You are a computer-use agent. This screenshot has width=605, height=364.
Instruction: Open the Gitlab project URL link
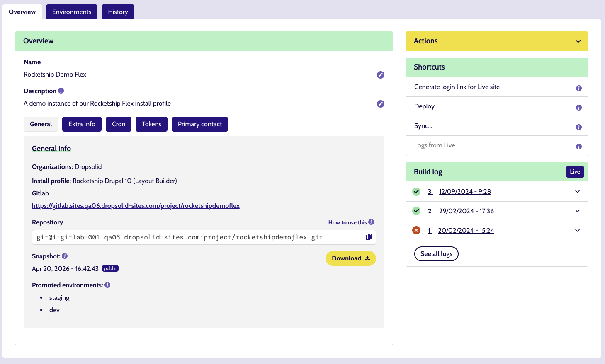[x=136, y=206]
